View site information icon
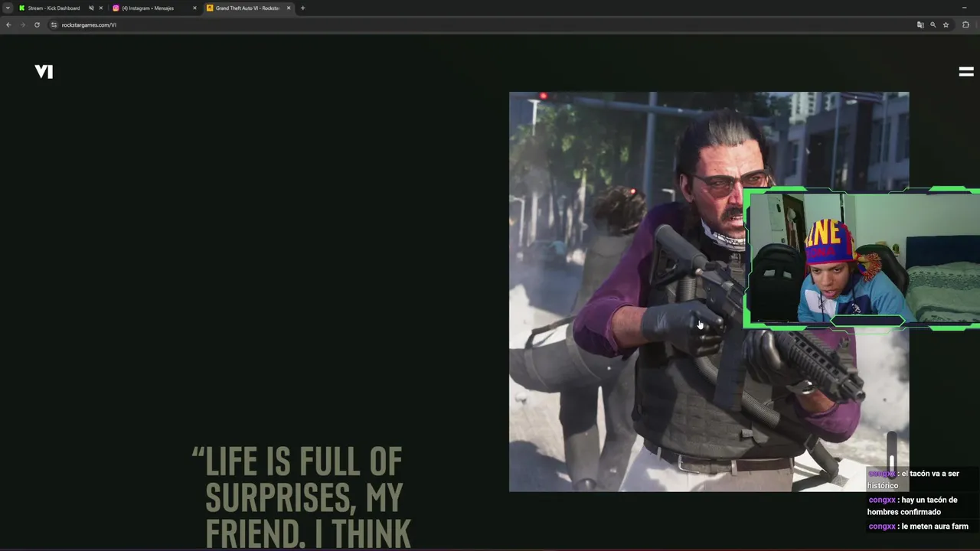This screenshot has height=551, width=980. [54, 24]
